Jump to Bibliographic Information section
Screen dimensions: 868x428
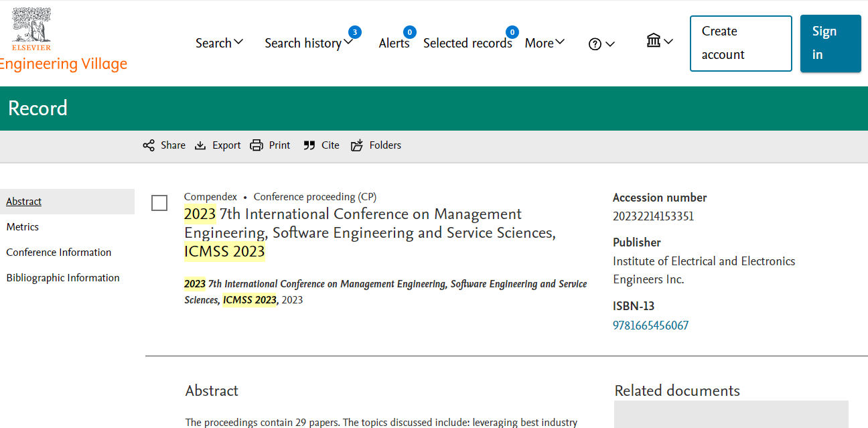point(63,278)
